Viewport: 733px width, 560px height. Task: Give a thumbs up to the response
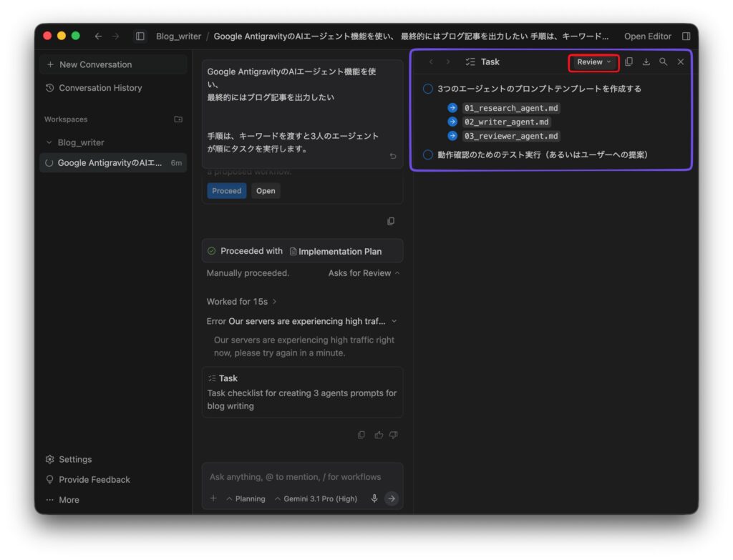click(x=378, y=435)
